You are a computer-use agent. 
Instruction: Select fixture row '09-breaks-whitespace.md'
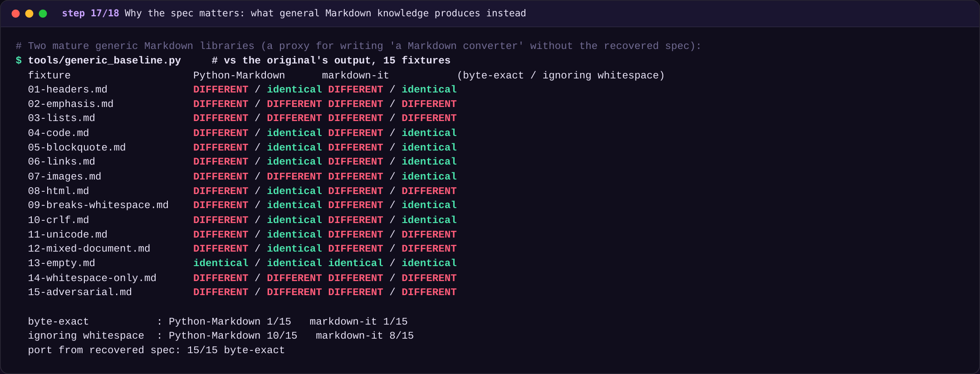click(x=242, y=205)
